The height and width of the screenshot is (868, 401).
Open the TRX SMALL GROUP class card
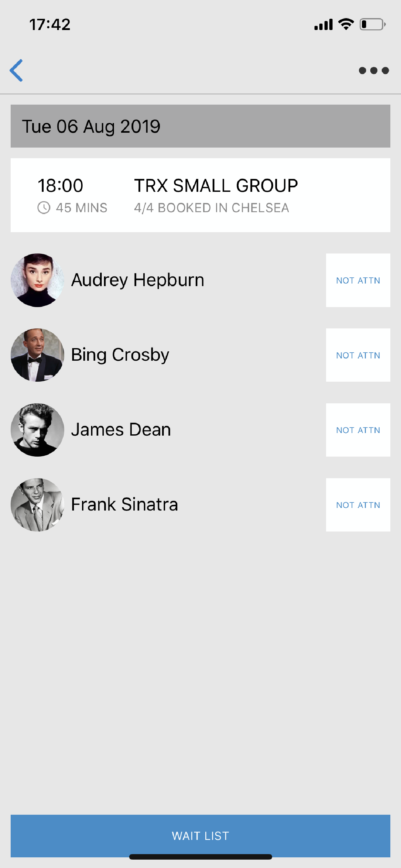[200, 195]
